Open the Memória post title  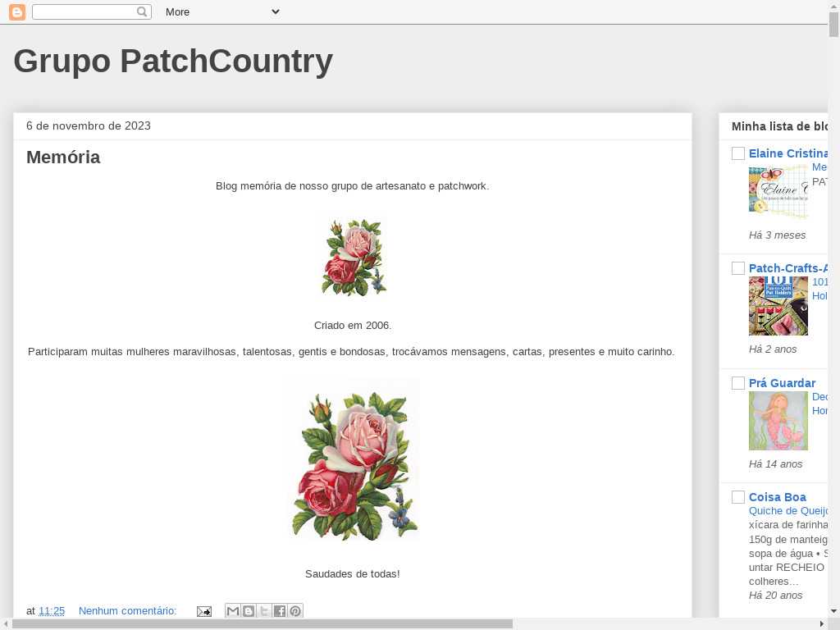[x=63, y=157]
